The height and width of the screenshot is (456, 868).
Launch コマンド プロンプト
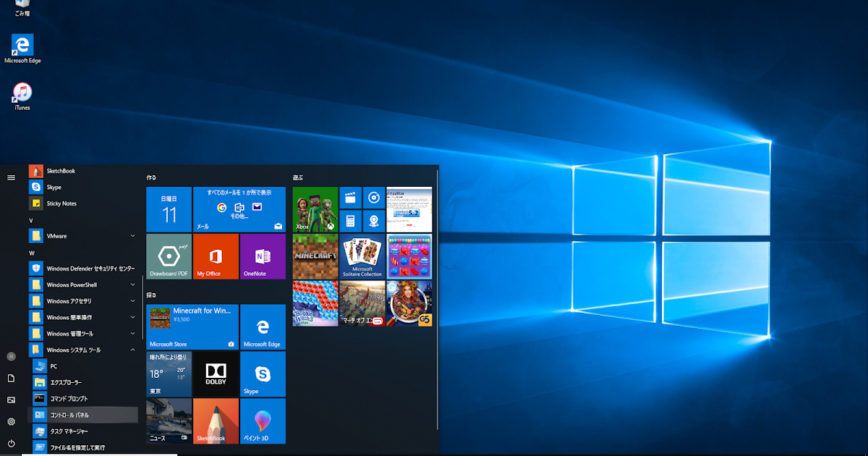pyautogui.click(x=82, y=399)
